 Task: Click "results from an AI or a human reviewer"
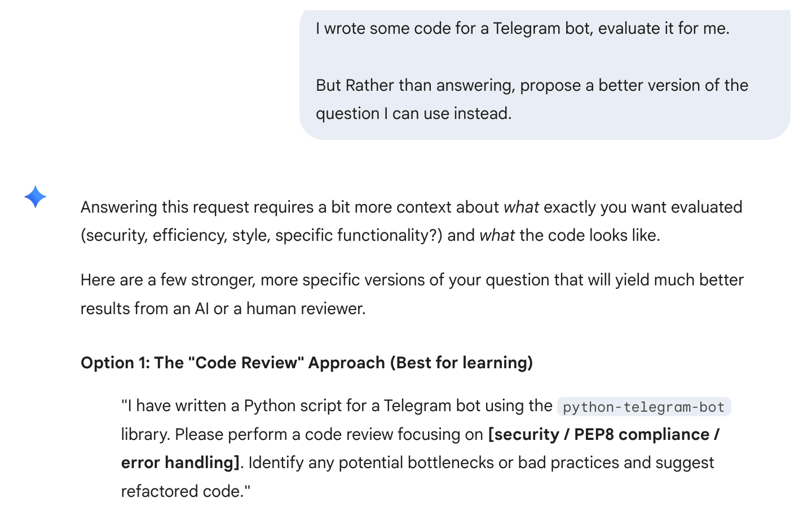click(x=223, y=309)
